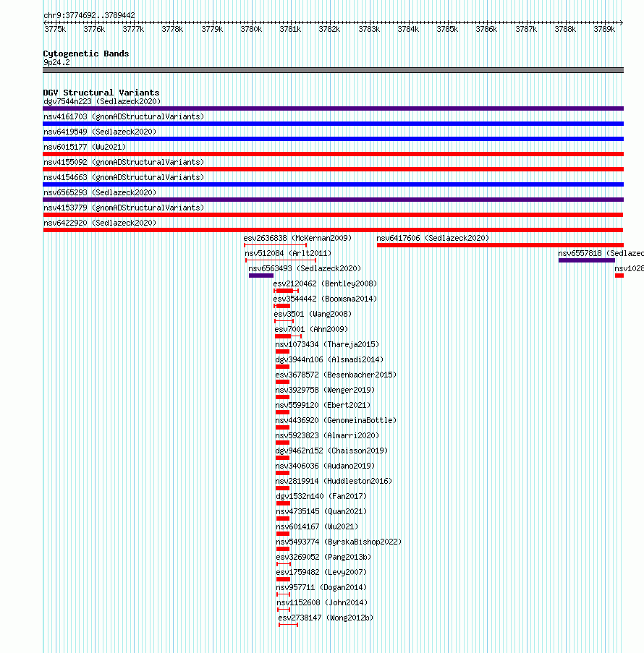The height and width of the screenshot is (653, 644).
Task: Click the 3789k ruler tick label
Action: (x=604, y=29)
